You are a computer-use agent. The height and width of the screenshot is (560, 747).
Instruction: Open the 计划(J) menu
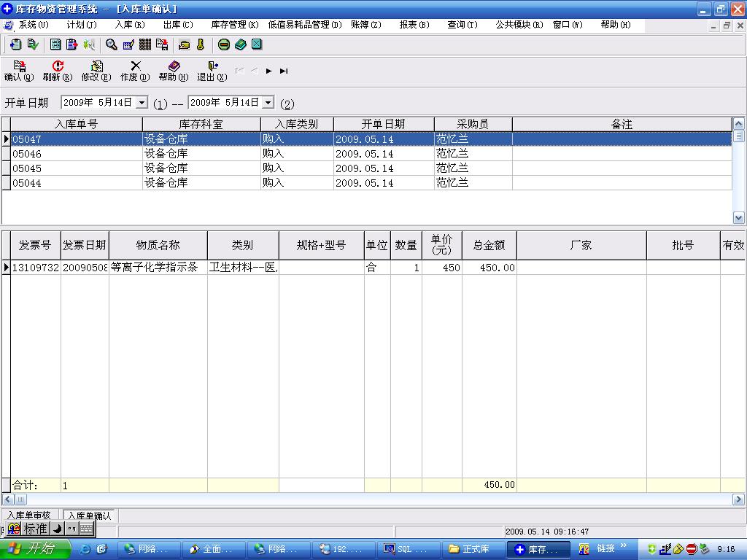(82, 25)
